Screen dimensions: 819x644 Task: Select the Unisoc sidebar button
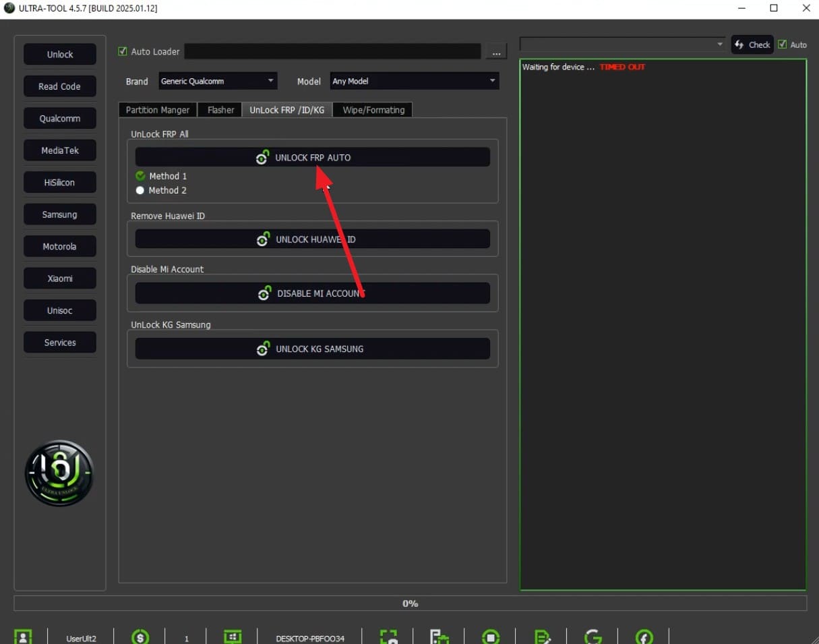pos(60,311)
